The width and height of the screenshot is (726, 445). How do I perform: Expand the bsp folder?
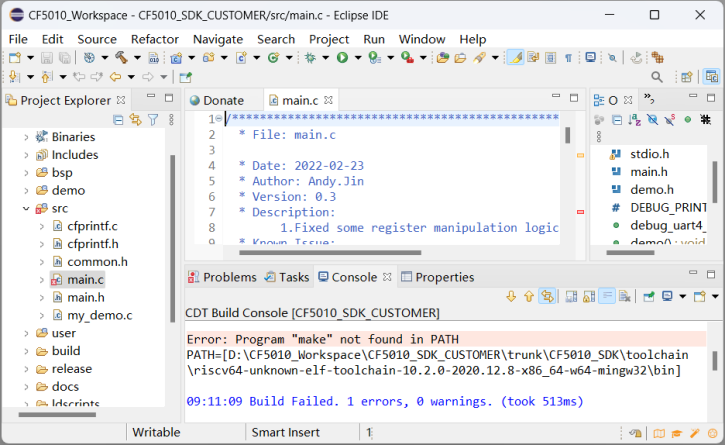[26, 173]
